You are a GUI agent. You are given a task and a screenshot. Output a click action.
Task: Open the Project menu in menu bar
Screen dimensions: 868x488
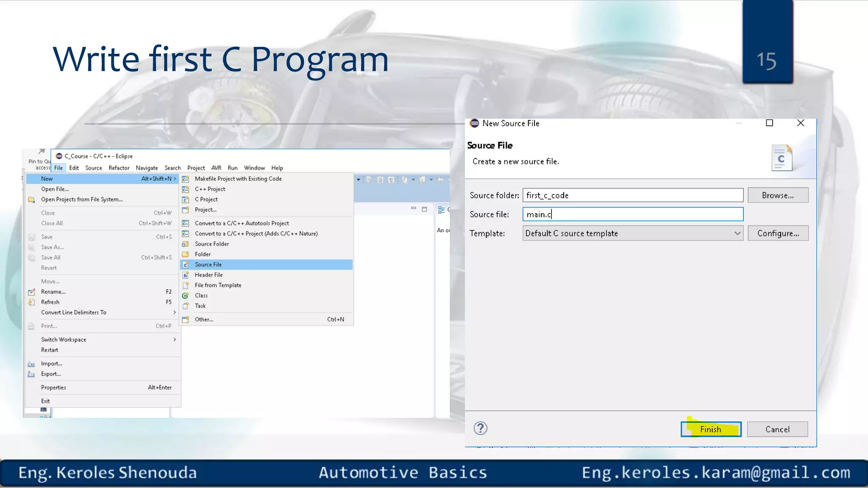(196, 168)
